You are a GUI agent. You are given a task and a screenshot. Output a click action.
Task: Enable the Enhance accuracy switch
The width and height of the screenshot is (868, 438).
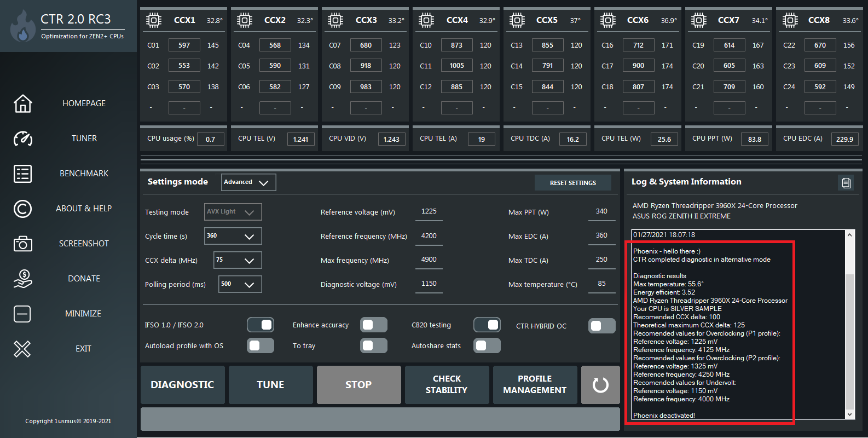click(374, 325)
